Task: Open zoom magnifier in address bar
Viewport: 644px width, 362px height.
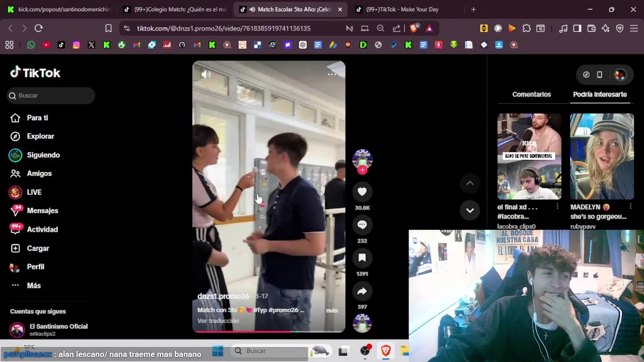Action: tap(381, 28)
